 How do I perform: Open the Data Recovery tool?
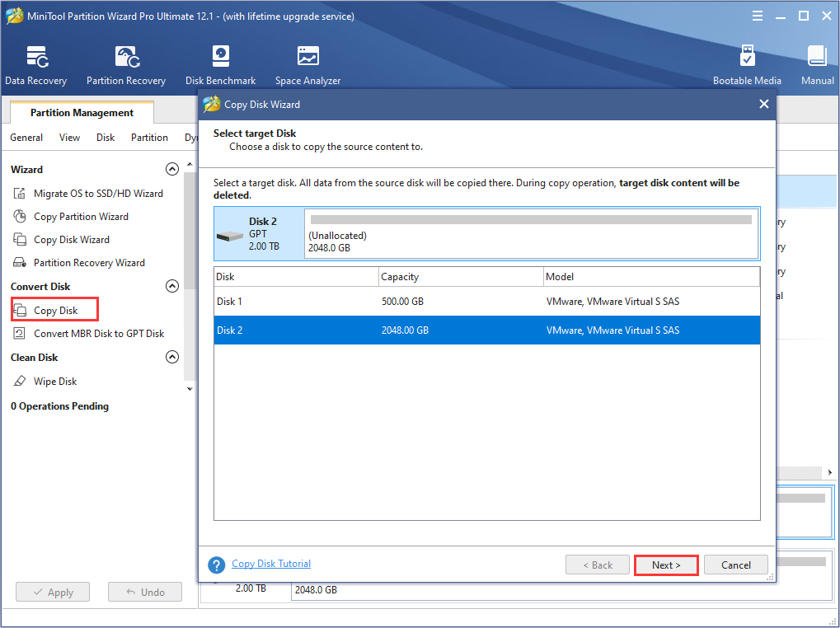[x=36, y=66]
